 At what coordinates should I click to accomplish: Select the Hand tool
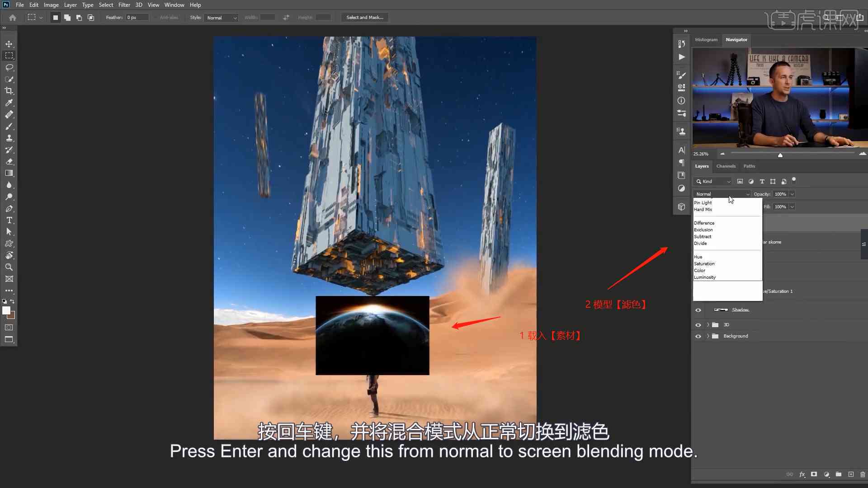click(9, 255)
